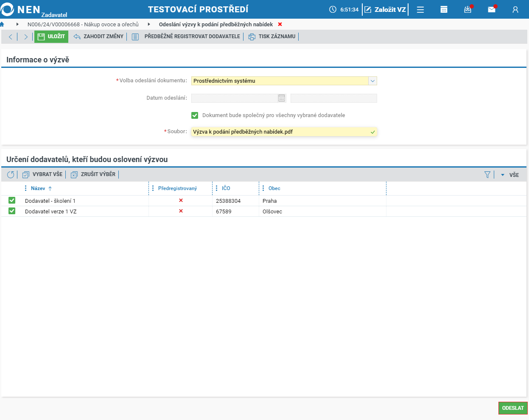Expand the Volba odeslání dokumentu dropdown
The width and height of the screenshot is (529, 420).
point(372,81)
